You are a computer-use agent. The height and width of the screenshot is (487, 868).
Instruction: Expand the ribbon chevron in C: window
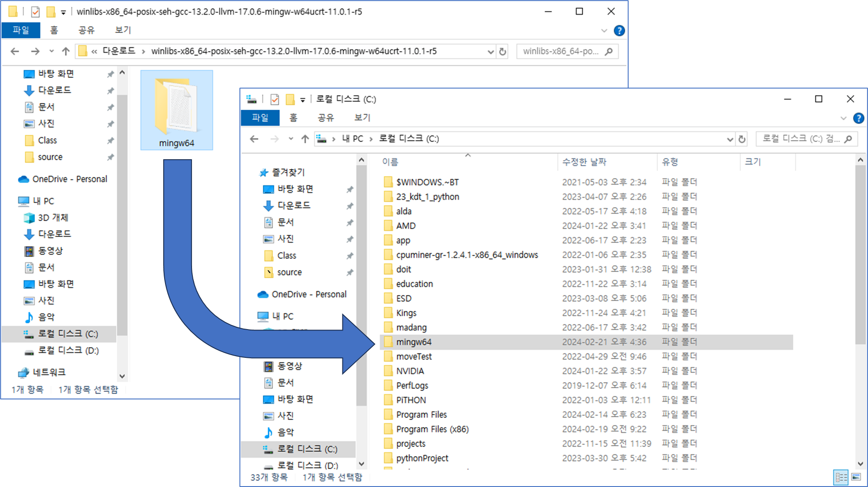tap(843, 118)
